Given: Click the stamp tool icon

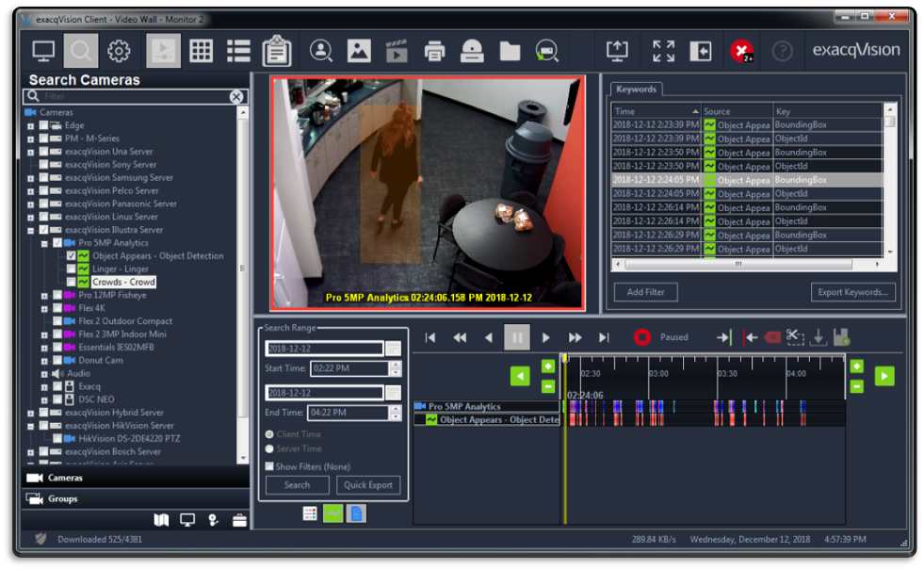Looking at the screenshot, I should (472, 51).
